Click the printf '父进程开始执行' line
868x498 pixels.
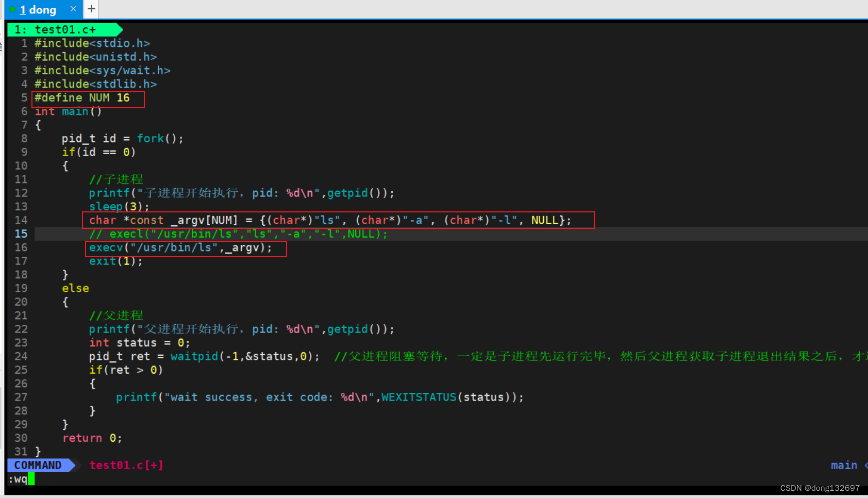point(242,329)
